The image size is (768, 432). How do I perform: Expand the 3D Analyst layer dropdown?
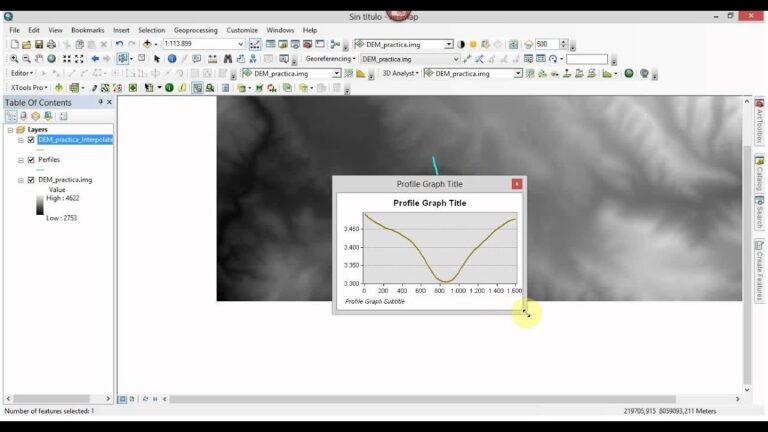coord(518,73)
